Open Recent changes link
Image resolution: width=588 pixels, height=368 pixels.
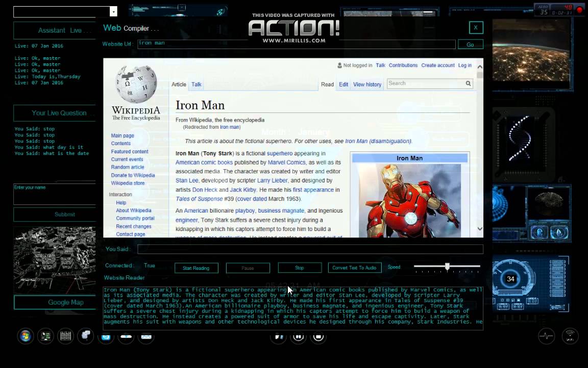click(134, 226)
